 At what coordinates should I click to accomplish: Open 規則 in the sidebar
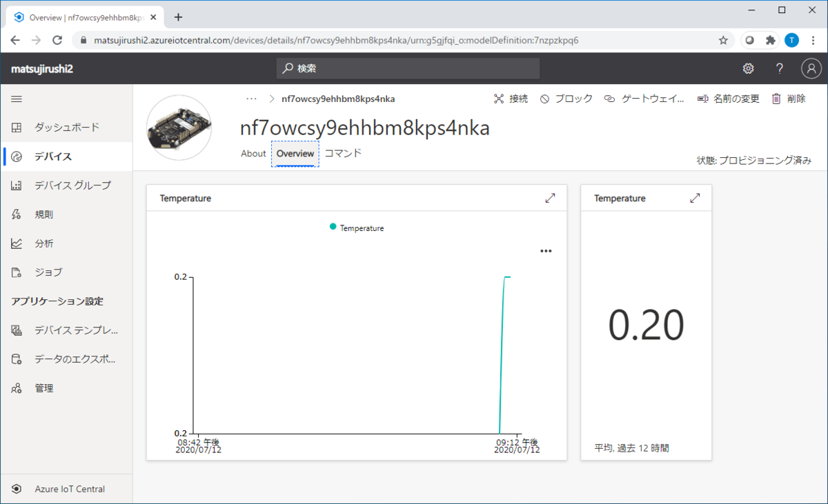click(66, 214)
